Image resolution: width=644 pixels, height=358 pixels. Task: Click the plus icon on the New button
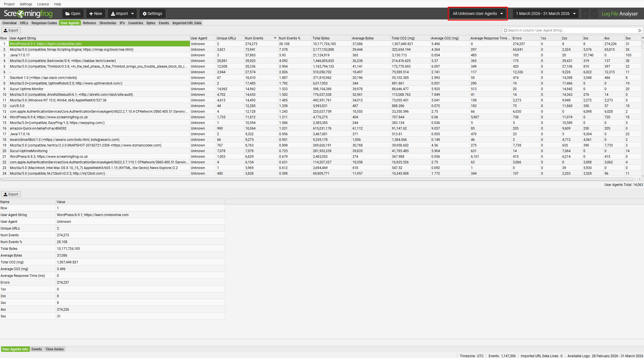(x=91, y=13)
